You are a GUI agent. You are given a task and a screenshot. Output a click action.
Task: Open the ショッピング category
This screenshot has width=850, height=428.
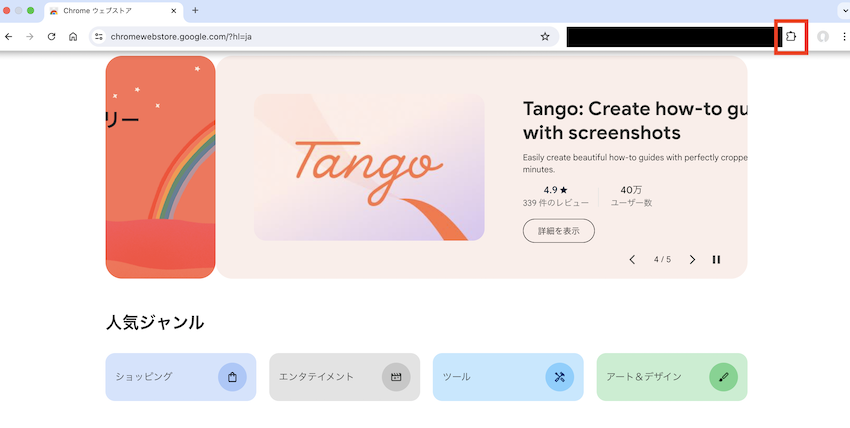click(181, 377)
